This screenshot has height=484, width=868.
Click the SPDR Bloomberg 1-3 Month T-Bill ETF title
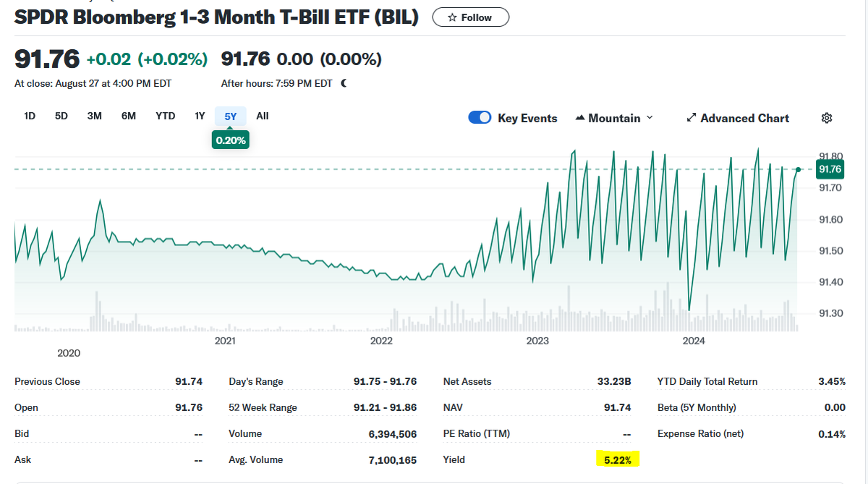(216, 17)
